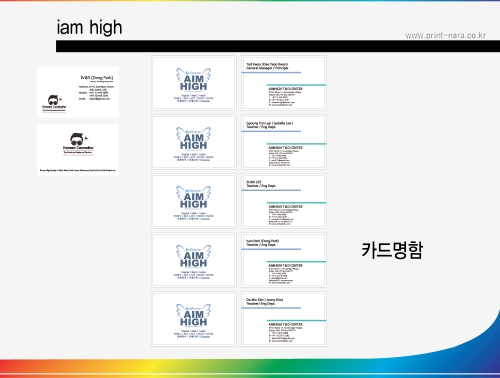Image resolution: width=500 pixels, height=378 pixels.
Task: Click the sunglasses face logo on Ivan's contact card
Action: (54, 100)
